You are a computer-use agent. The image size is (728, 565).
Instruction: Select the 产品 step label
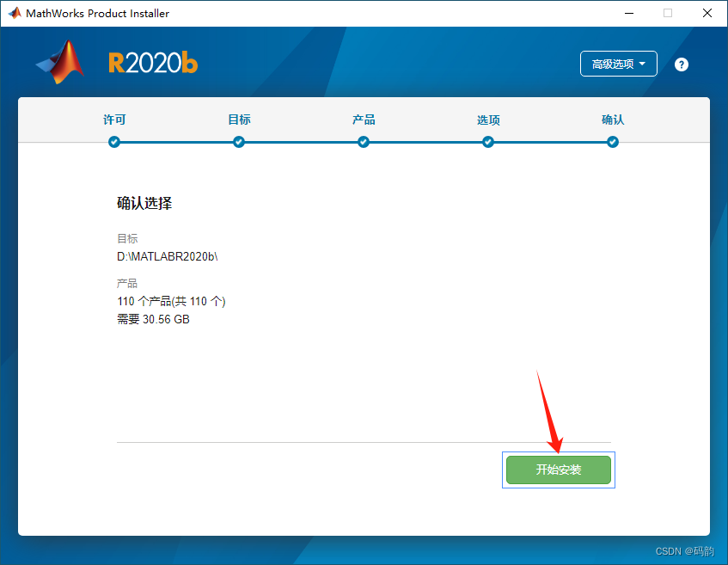pyautogui.click(x=364, y=120)
